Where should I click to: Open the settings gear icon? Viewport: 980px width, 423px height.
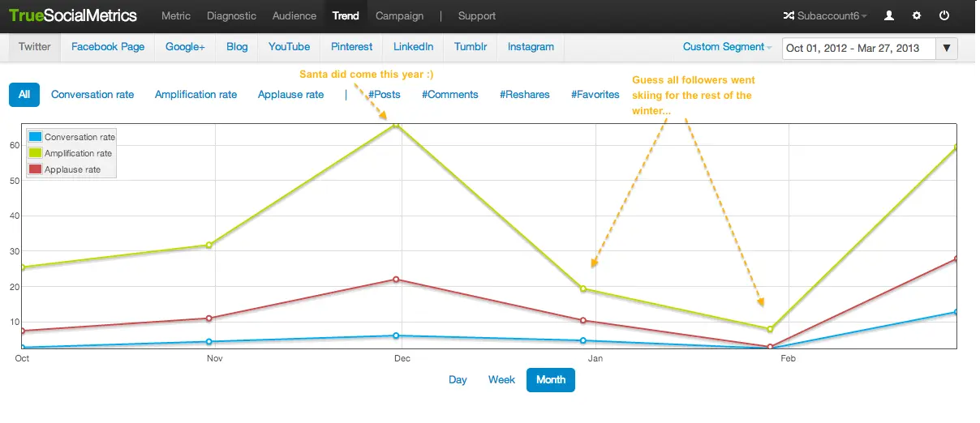pos(917,15)
